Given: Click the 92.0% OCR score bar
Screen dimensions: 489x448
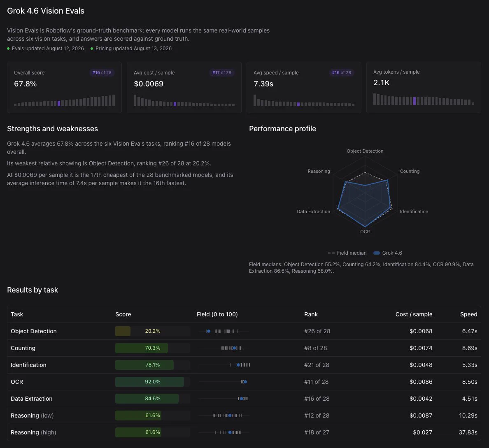Looking at the screenshot, I should pos(152,382).
